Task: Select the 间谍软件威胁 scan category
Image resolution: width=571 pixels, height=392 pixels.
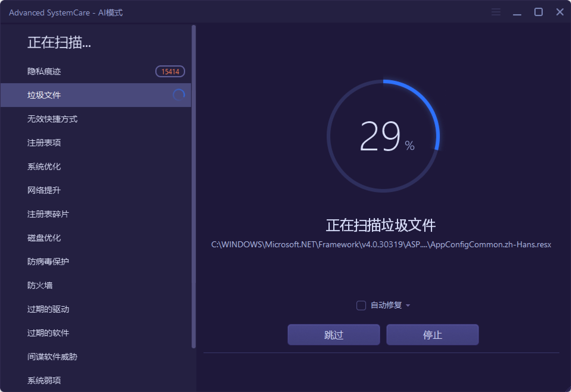Action: [x=52, y=357]
